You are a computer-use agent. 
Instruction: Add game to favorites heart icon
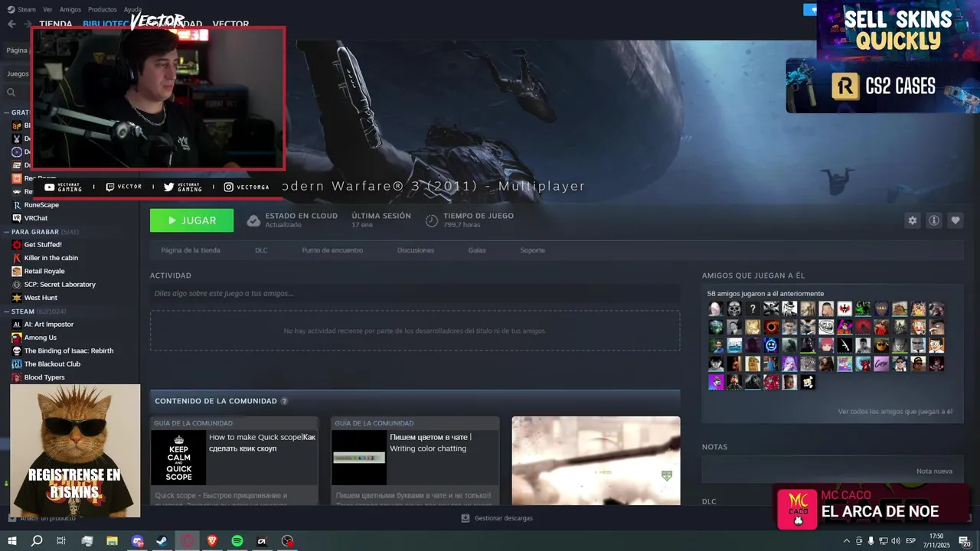(x=955, y=220)
